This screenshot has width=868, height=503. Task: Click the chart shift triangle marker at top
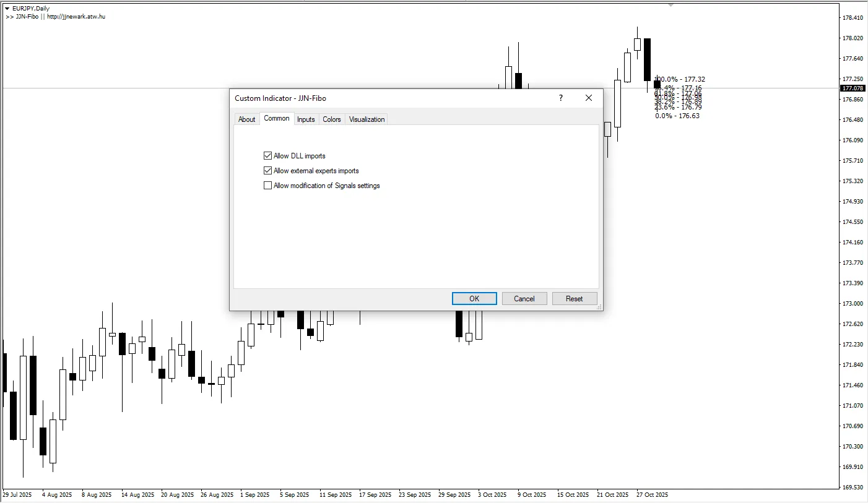point(671,5)
